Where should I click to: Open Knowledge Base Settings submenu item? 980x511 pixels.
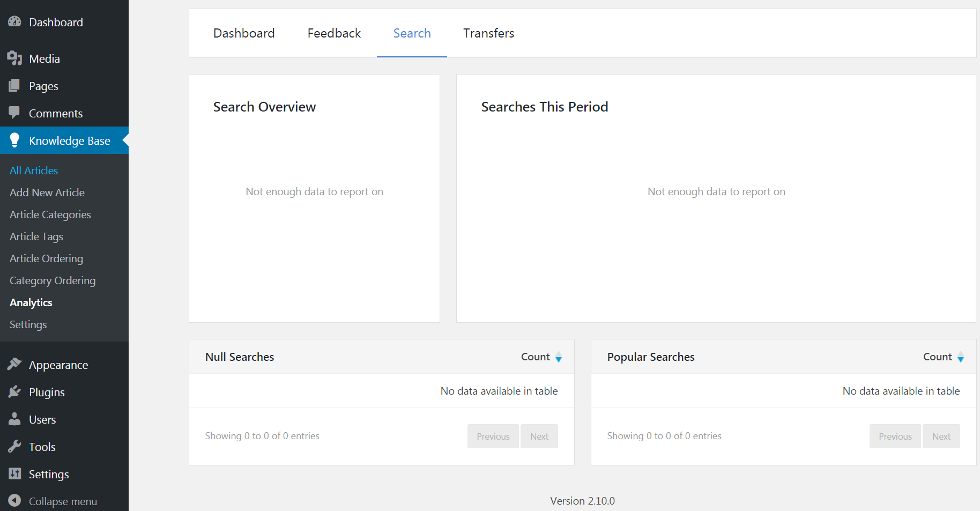[x=28, y=324]
